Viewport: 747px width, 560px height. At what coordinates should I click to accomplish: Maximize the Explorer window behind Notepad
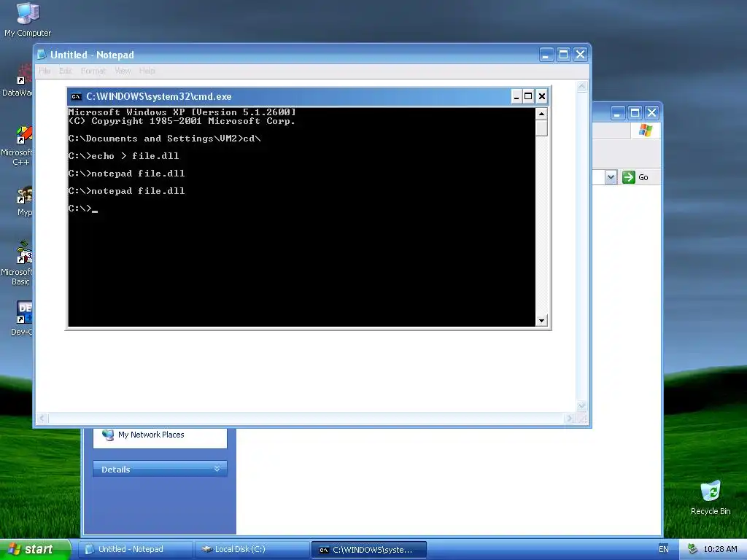(635, 113)
